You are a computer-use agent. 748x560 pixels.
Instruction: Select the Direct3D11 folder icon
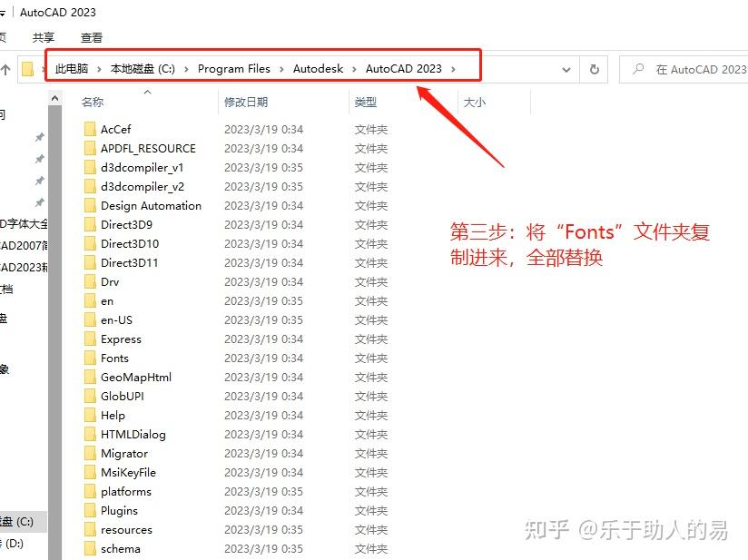90,263
